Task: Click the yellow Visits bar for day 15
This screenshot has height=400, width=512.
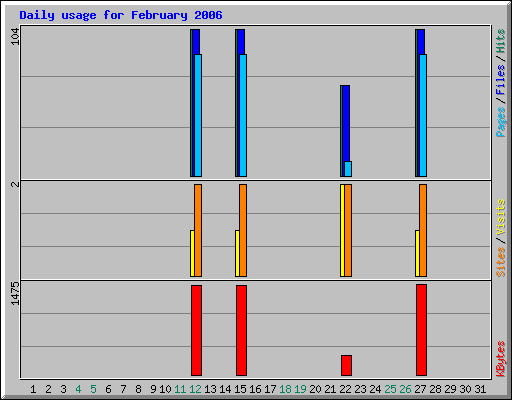Action: tap(237, 253)
